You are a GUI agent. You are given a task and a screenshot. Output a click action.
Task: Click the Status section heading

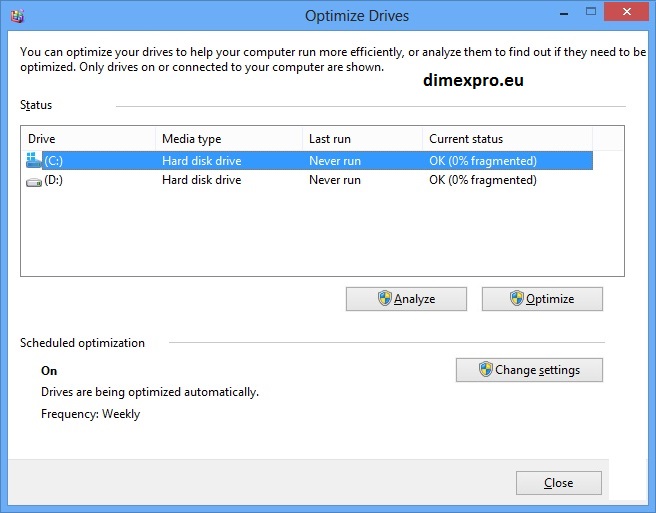tap(36, 105)
